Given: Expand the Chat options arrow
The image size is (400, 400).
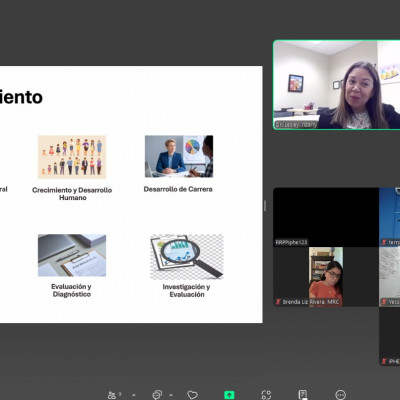Looking at the screenshot, I should pos(171,395).
